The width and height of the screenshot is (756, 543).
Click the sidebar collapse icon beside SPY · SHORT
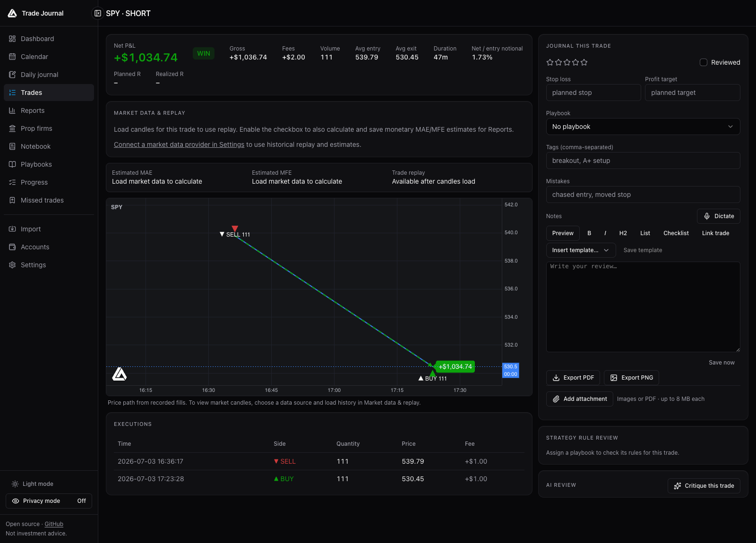[97, 13]
